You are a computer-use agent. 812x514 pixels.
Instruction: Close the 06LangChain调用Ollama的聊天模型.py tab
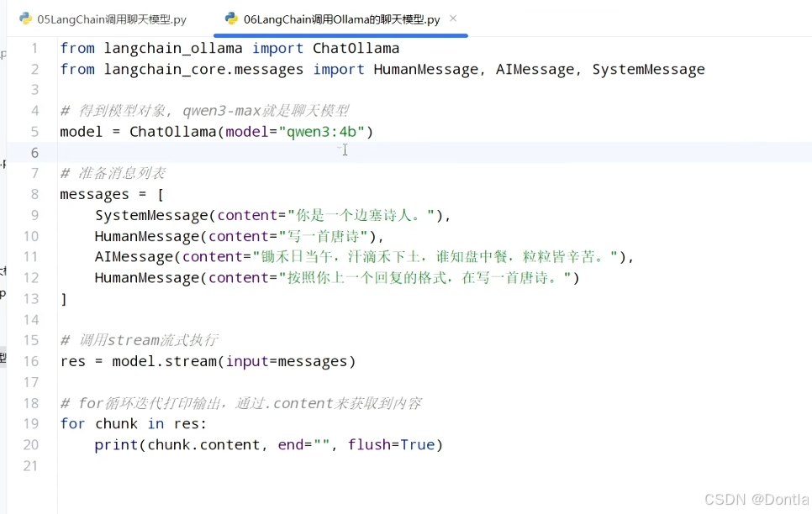[x=453, y=18]
